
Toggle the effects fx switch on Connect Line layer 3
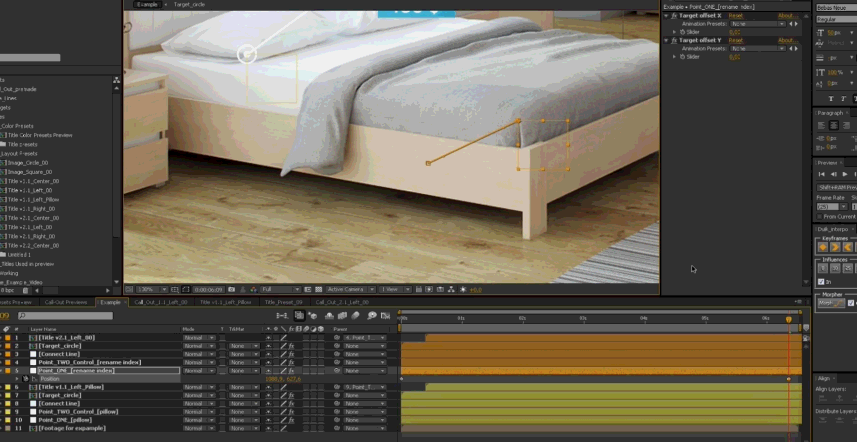(291, 355)
